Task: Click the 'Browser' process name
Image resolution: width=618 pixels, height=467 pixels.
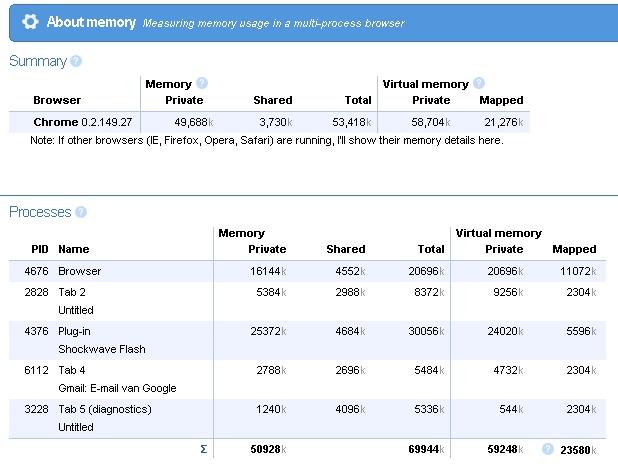Action: tap(80, 271)
